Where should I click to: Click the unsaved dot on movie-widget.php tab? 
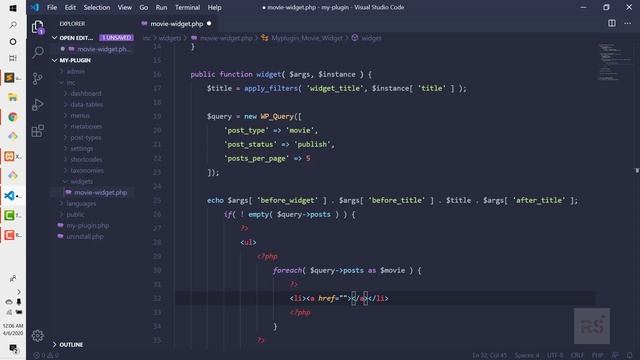[209, 24]
